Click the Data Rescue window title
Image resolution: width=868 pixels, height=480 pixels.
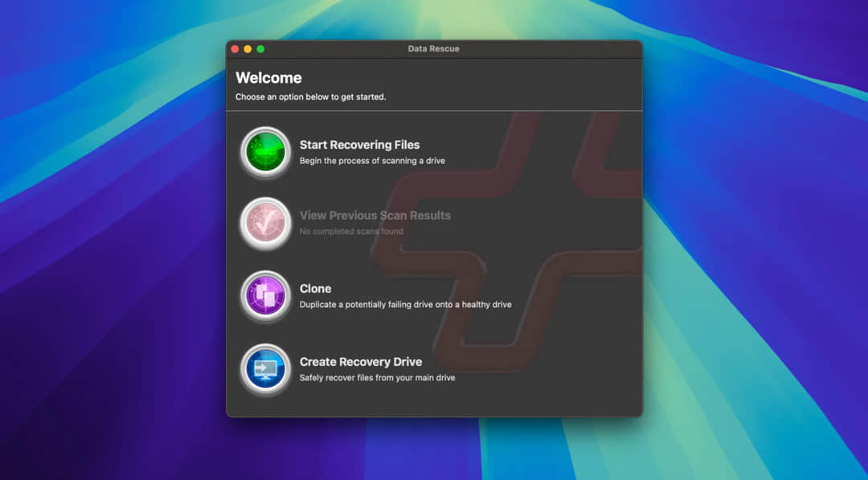[x=434, y=48]
